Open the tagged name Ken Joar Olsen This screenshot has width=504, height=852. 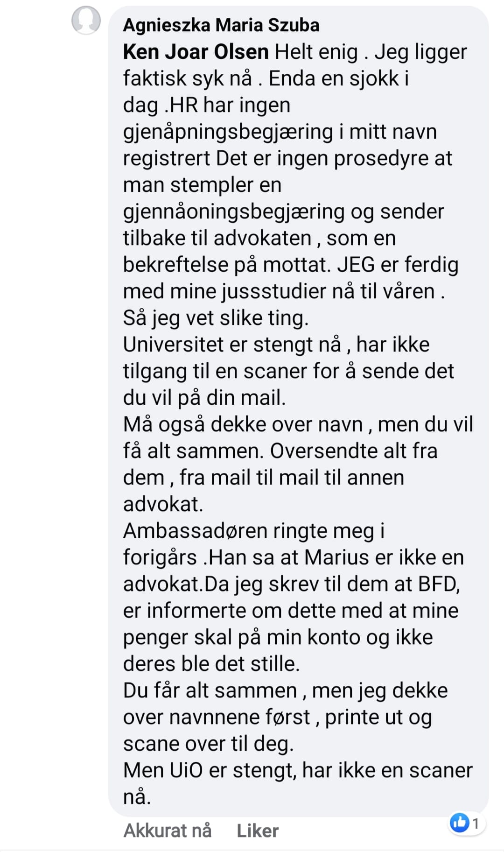(x=196, y=52)
